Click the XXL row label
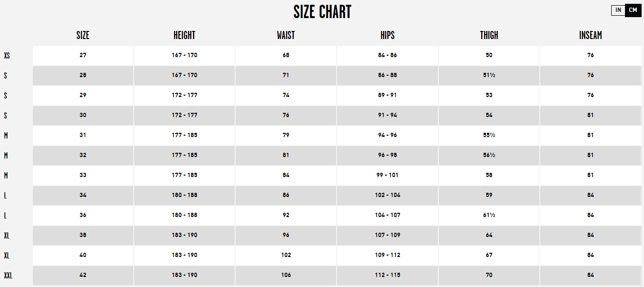The width and height of the screenshot is (644, 287). [x=8, y=276]
